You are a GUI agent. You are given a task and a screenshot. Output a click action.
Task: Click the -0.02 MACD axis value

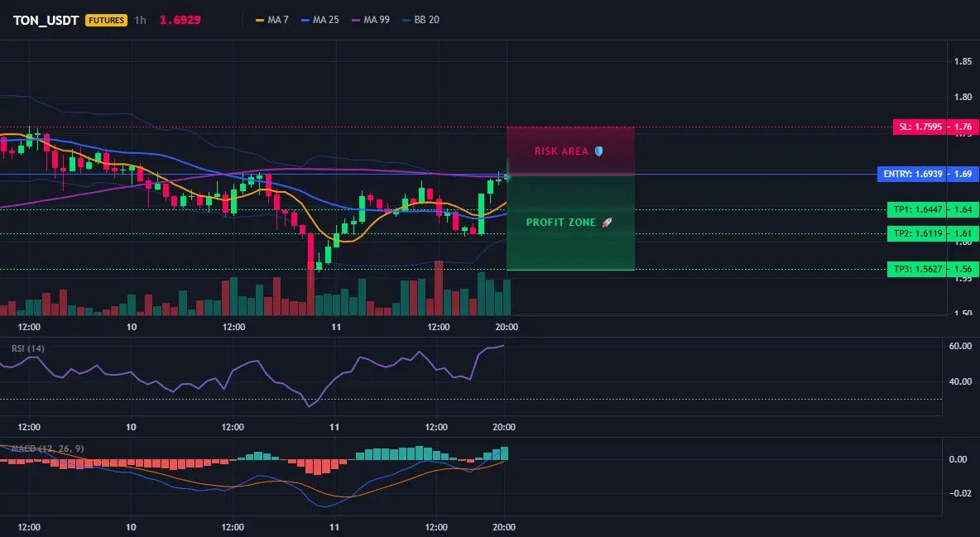(959, 494)
